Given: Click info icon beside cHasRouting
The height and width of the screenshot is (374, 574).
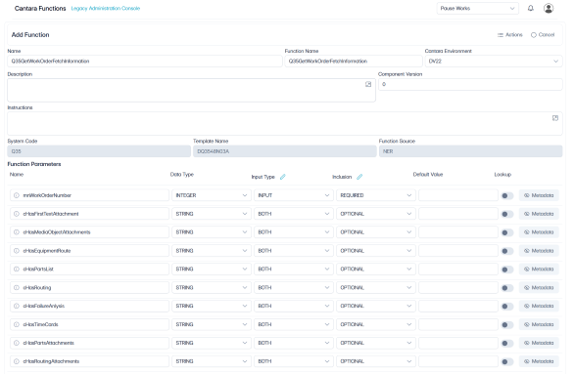Looking at the screenshot, I should (x=16, y=288).
